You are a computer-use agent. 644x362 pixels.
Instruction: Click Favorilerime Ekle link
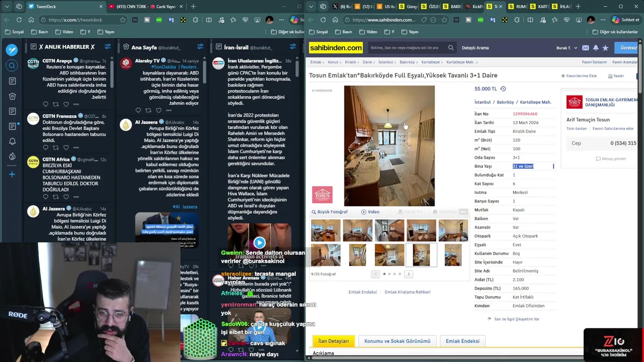579,76
